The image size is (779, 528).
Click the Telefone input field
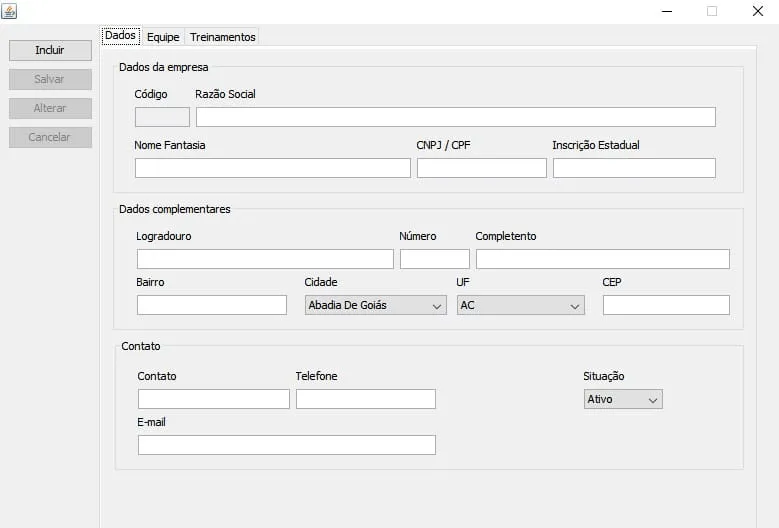pos(365,399)
